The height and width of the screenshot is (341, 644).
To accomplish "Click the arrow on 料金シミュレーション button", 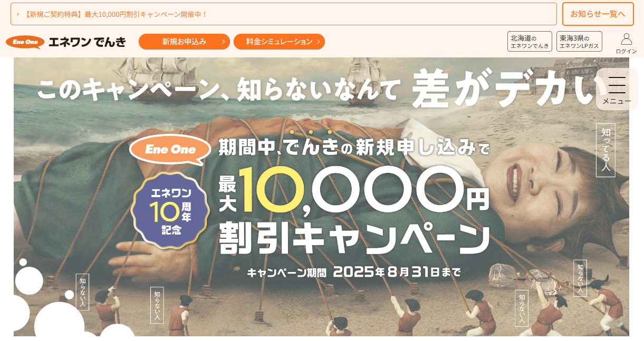I will pyautogui.click(x=319, y=42).
